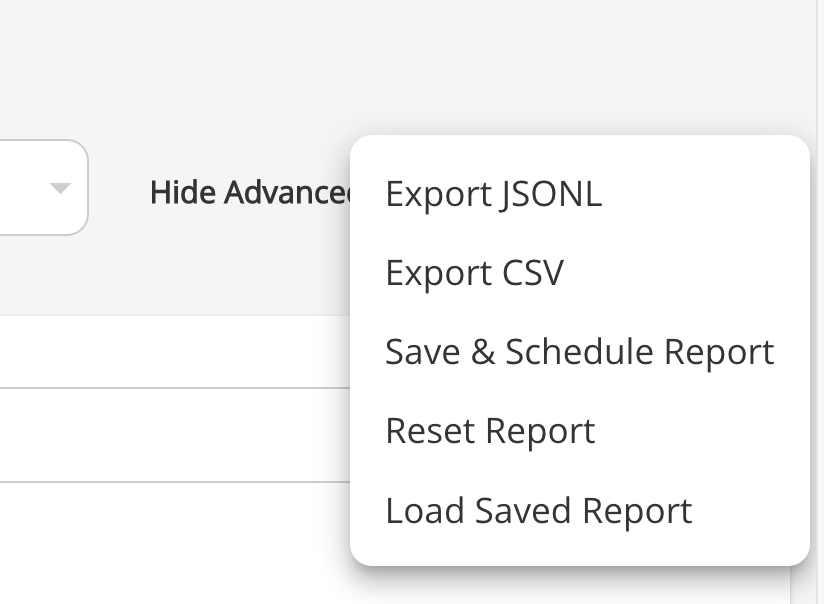824x604 pixels.
Task: Download the report as CSV
Action: [x=474, y=273]
